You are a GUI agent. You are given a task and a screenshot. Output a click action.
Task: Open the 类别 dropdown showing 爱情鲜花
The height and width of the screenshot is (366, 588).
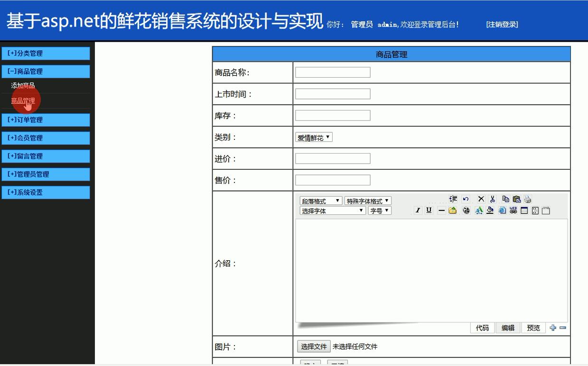[314, 137]
